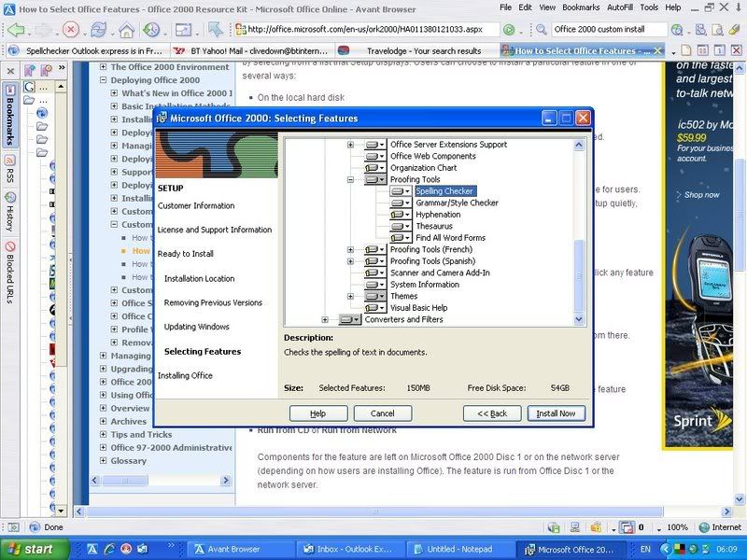Screen dimensions: 747x560
Task: Click the address bar URL field
Action: (x=367, y=30)
